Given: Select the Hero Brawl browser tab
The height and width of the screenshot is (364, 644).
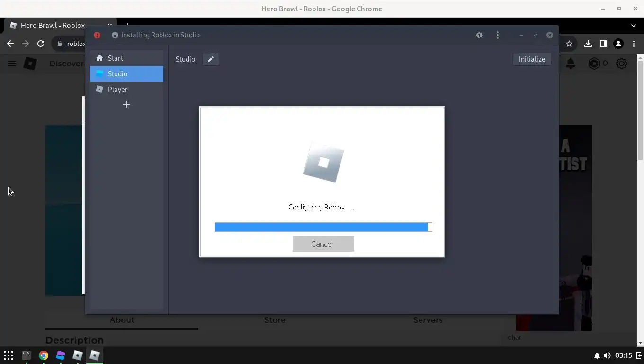Looking at the screenshot, I should 59,26.
